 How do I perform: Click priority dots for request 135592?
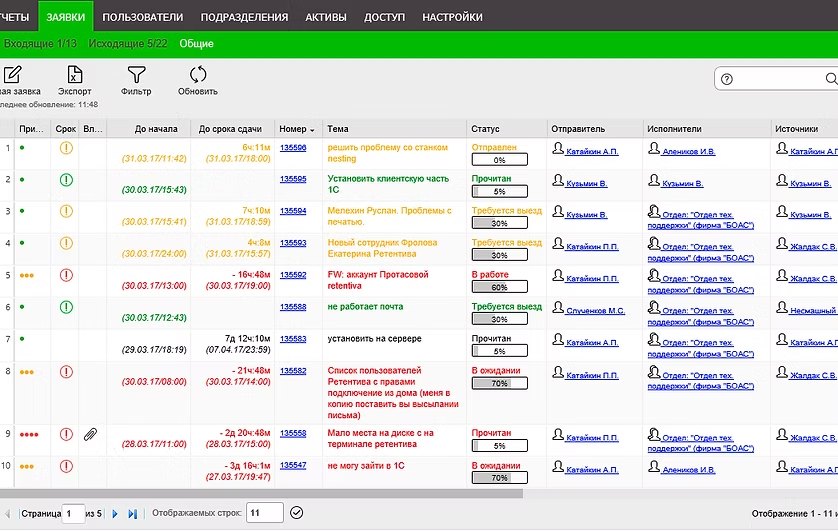click(x=27, y=276)
